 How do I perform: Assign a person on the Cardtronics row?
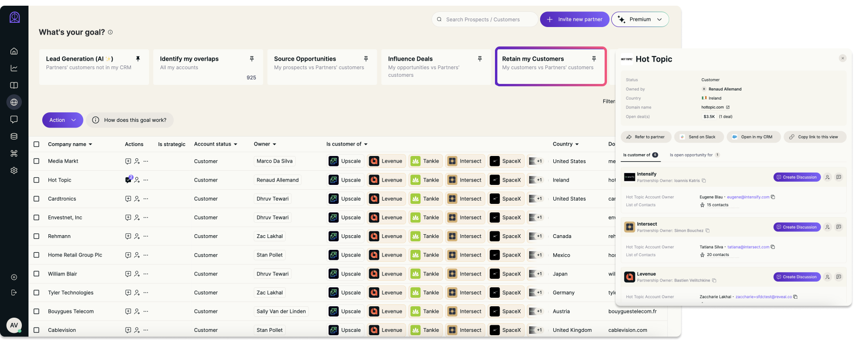click(137, 199)
